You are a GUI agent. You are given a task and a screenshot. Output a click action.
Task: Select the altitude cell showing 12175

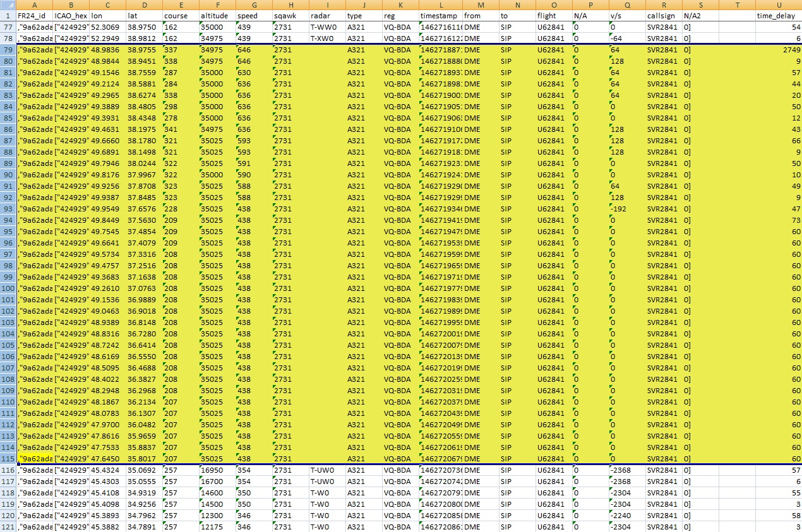[217, 527]
